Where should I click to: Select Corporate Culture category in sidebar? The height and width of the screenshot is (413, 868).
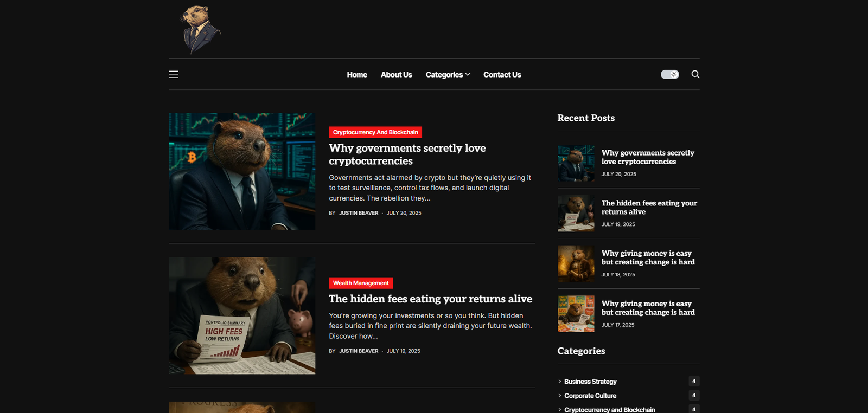(590, 396)
